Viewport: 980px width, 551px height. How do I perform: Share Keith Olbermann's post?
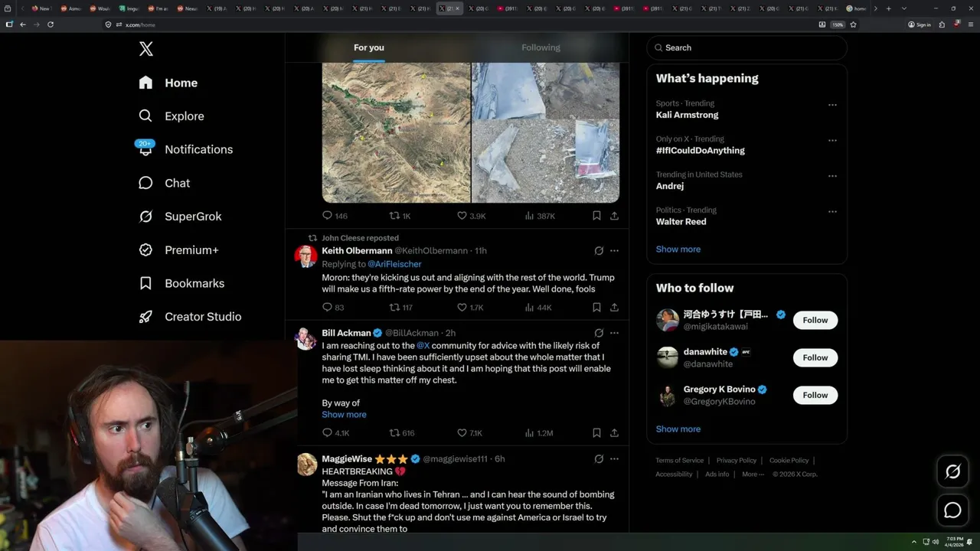coord(614,307)
